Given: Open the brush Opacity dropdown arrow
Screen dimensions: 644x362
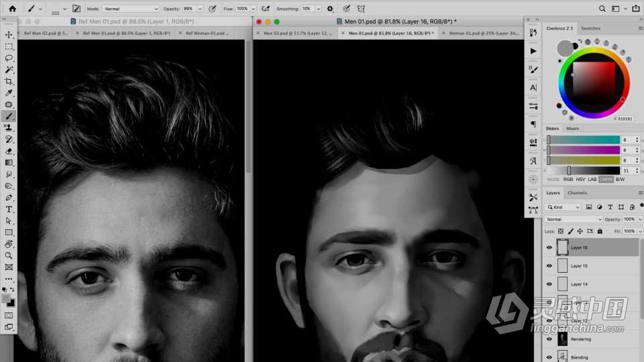Looking at the screenshot, I should pyautogui.click(x=200, y=9).
